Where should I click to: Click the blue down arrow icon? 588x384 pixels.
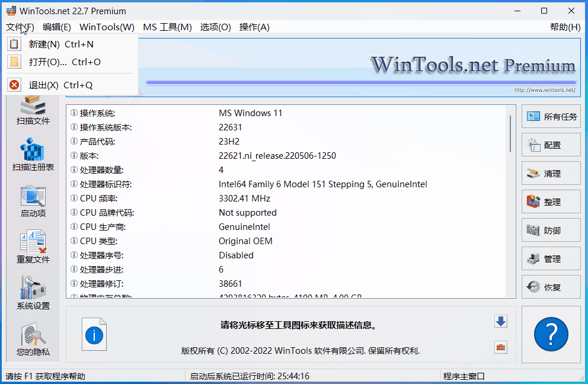pyautogui.click(x=501, y=321)
